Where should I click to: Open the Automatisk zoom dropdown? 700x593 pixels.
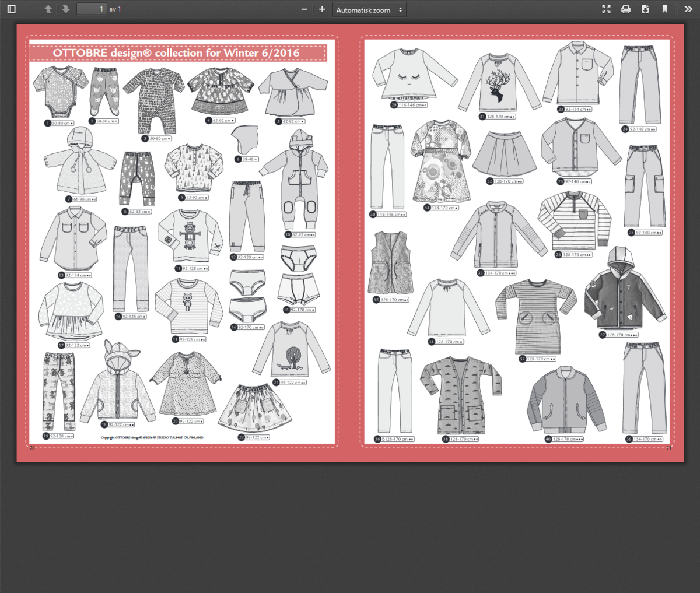click(369, 10)
